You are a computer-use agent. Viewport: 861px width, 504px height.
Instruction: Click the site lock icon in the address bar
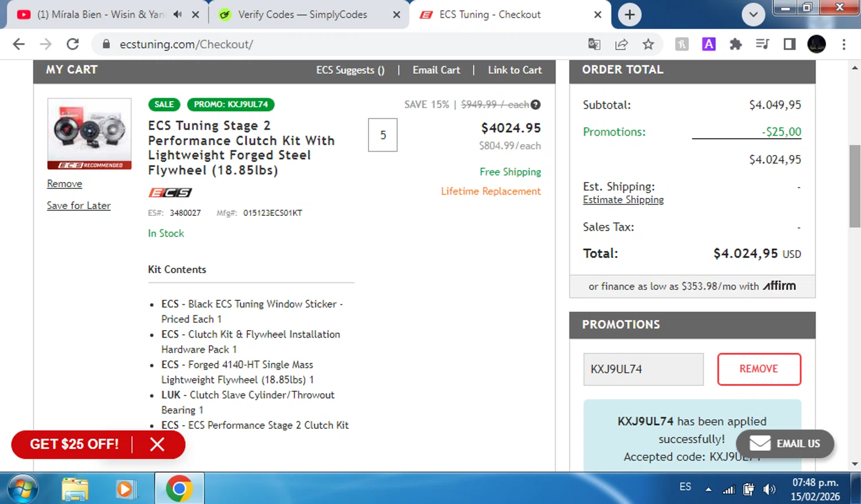(x=106, y=44)
